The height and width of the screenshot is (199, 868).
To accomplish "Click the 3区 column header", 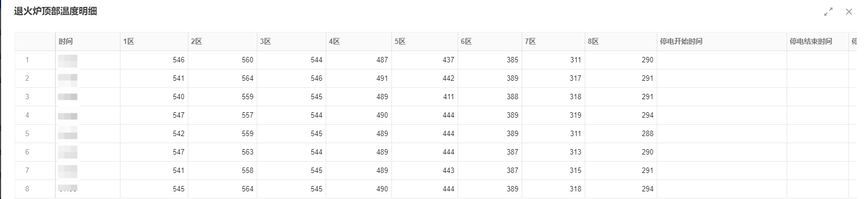I will 292,42.
